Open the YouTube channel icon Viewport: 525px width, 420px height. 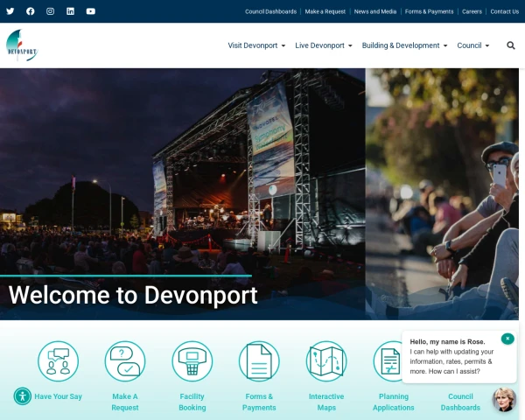[90, 11]
